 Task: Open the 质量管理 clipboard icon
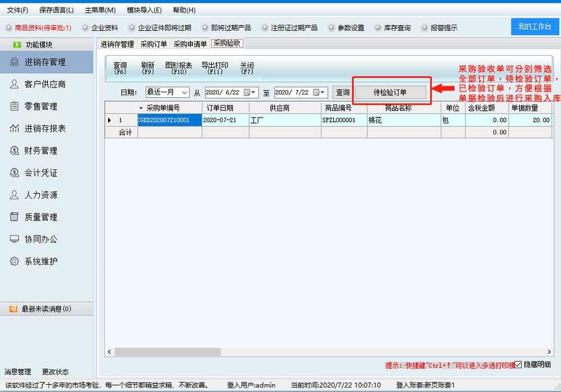coord(14,217)
